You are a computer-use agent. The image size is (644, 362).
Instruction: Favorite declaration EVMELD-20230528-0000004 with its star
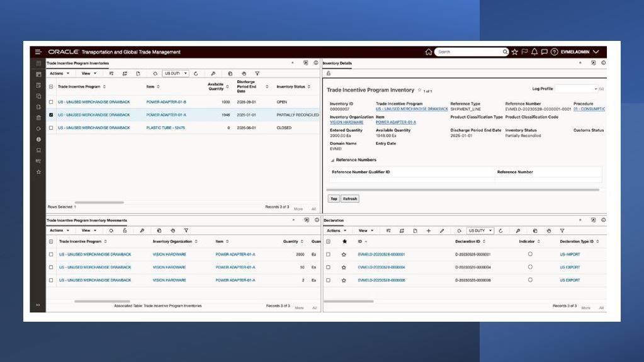344,268
